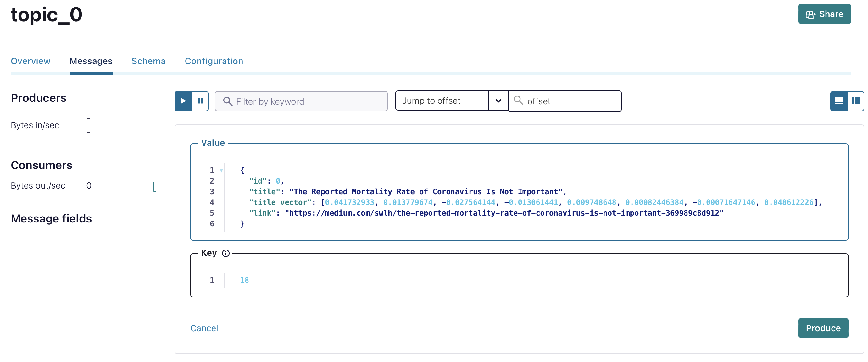The height and width of the screenshot is (362, 868).
Task: Click the Share people icon
Action: pyautogui.click(x=810, y=14)
